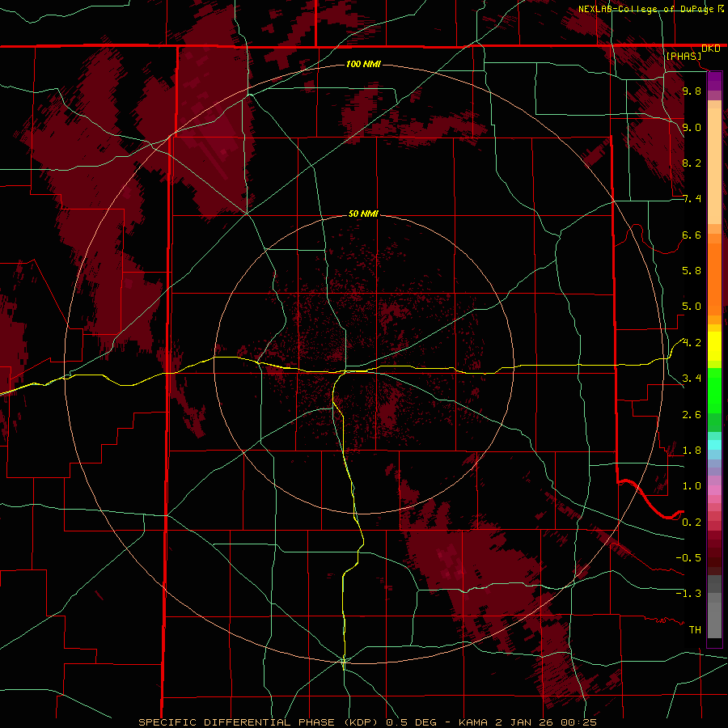Image resolution: width=728 pixels, height=728 pixels.
Task: Click the 7.4 legend value
Action: point(692,199)
